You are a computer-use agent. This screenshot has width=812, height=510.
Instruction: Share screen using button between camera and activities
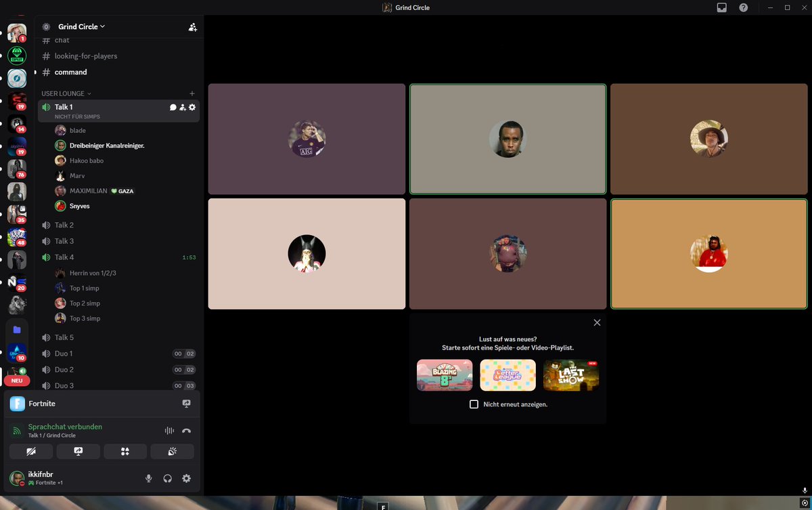pos(78,451)
